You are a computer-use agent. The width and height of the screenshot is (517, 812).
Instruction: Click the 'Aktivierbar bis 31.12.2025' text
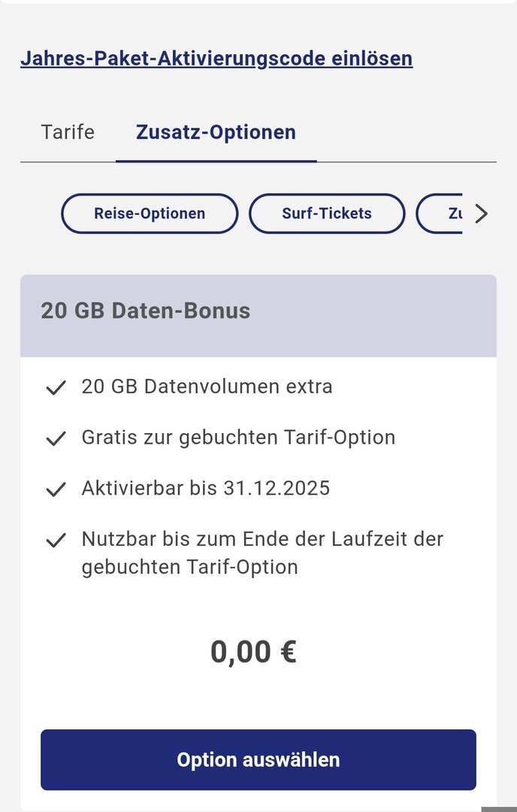click(206, 488)
